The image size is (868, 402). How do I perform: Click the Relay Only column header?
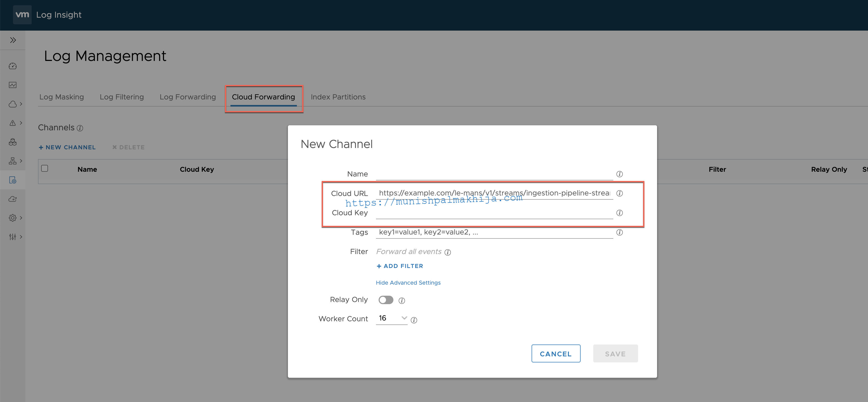pyautogui.click(x=829, y=170)
